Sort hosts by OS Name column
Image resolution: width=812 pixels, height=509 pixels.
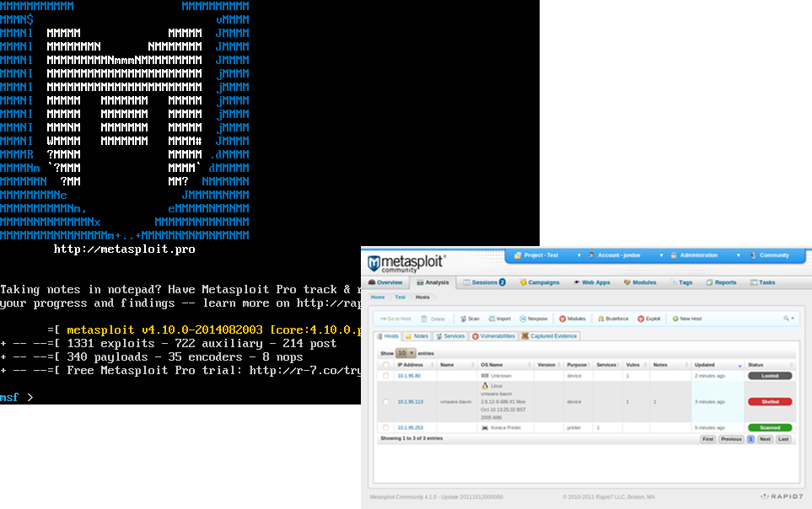coord(505,365)
